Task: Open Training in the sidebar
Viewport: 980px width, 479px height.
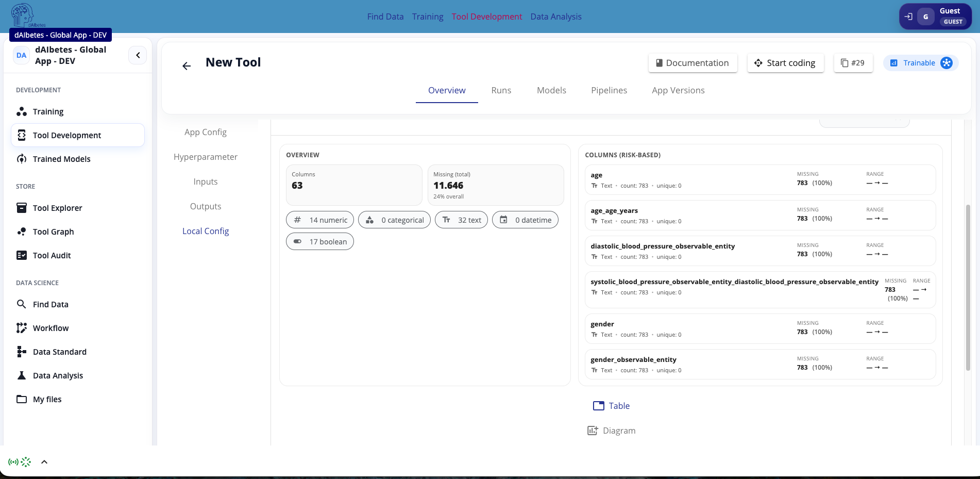Action: tap(78, 111)
